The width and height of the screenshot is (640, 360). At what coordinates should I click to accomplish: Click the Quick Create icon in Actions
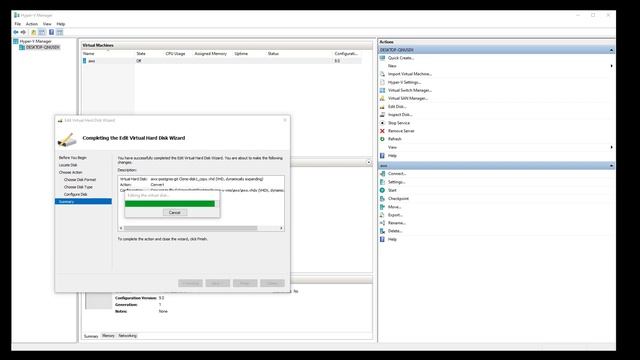pyautogui.click(x=382, y=58)
